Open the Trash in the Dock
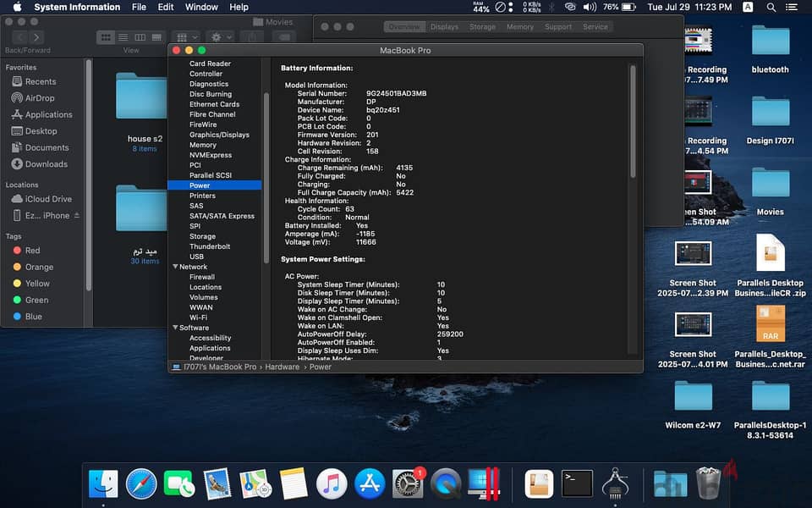 [708, 482]
